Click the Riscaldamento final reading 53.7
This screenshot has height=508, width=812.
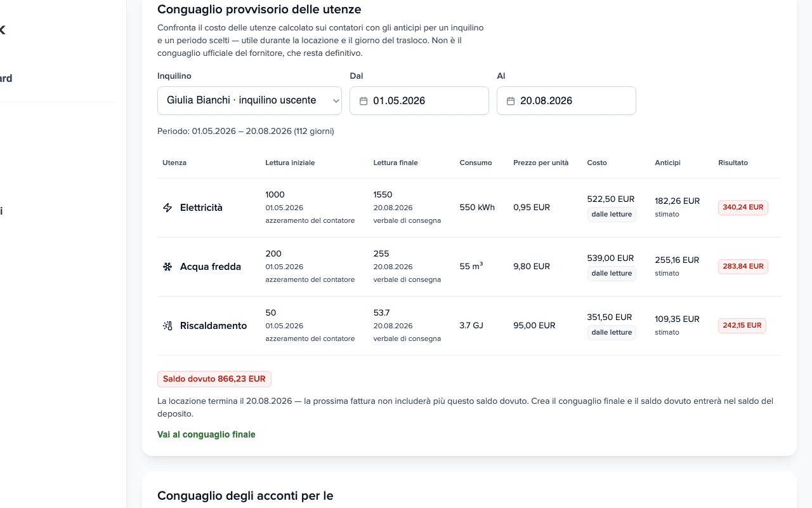381,312
